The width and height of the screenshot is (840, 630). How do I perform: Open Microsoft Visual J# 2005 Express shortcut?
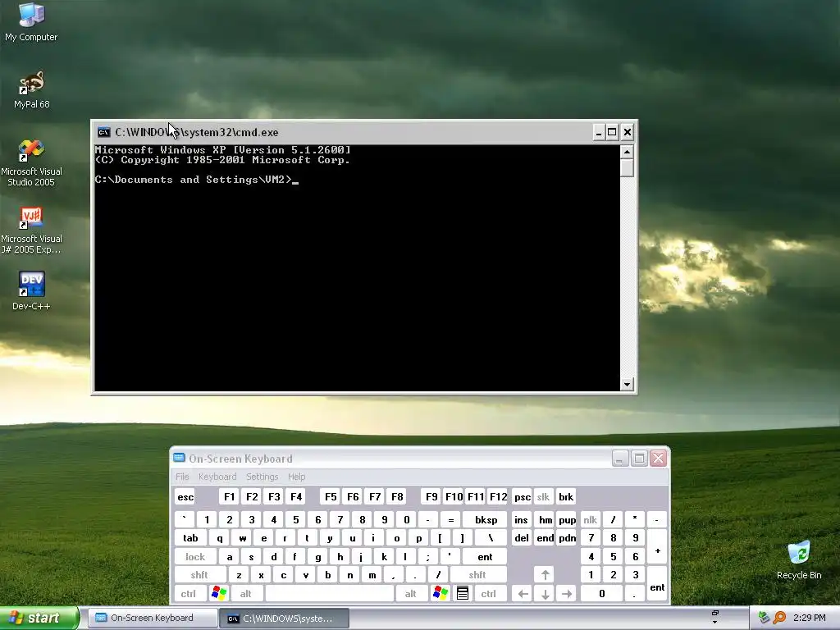tap(31, 231)
